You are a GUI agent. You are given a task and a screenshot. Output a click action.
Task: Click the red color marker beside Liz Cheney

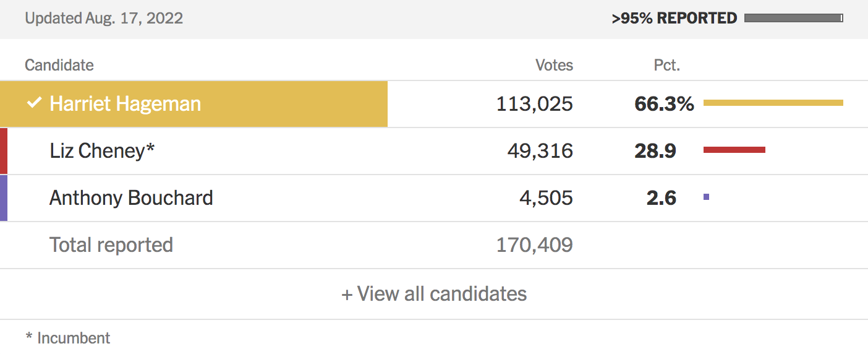click(x=4, y=150)
